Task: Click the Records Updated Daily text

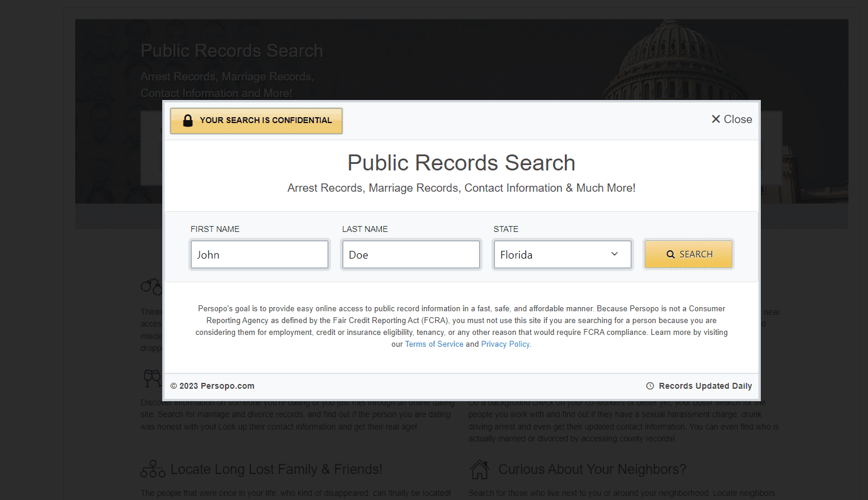Action: [x=705, y=386]
